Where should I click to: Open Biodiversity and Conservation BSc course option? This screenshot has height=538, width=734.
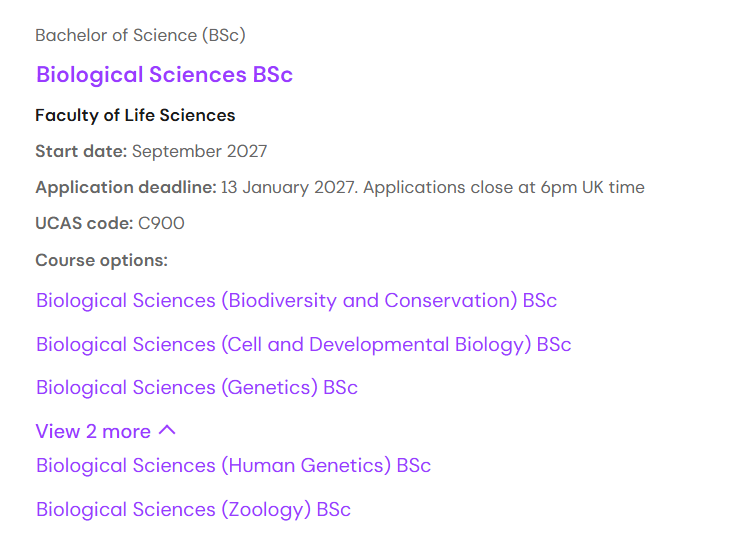coord(296,301)
